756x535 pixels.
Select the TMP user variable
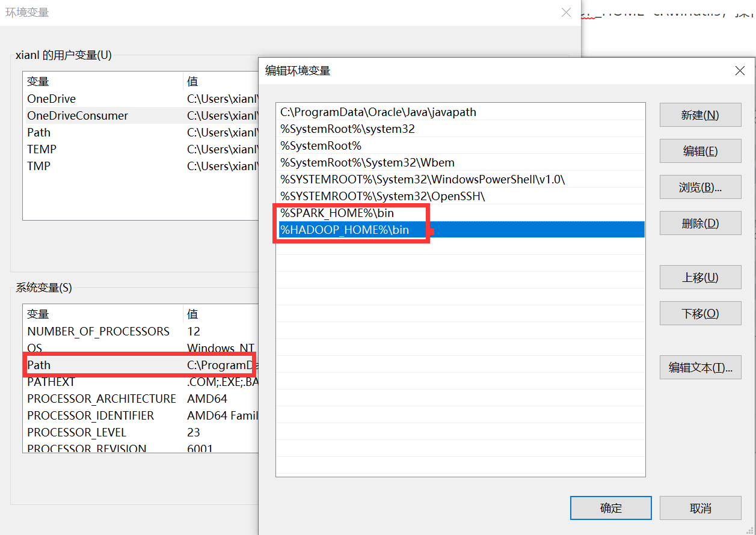click(140, 166)
